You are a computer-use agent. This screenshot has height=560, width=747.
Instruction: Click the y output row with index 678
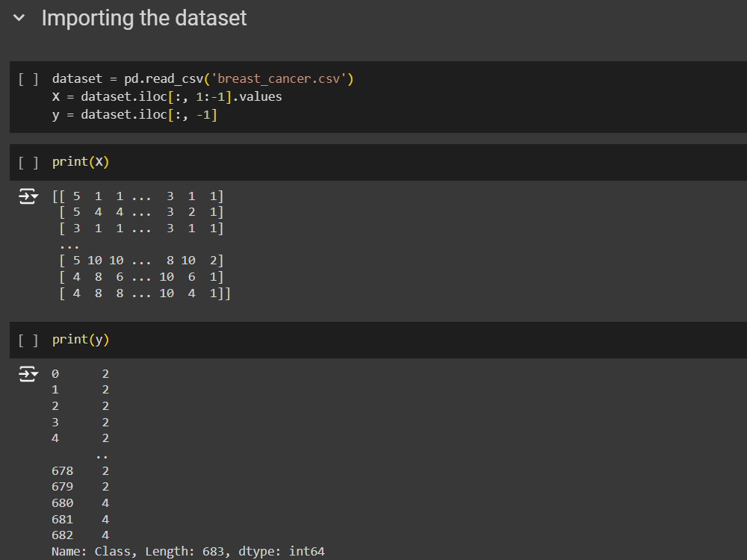coord(81,471)
